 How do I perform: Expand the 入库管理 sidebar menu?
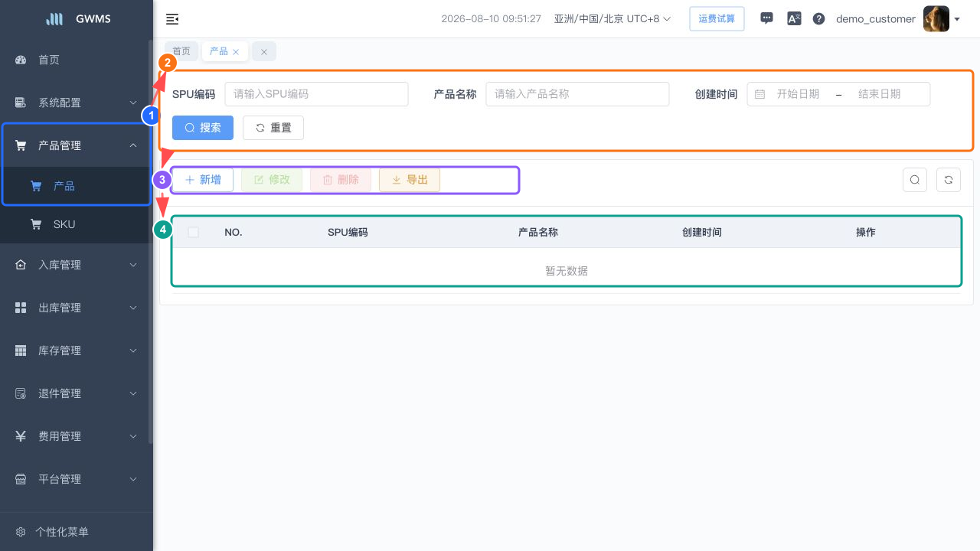coord(77,265)
